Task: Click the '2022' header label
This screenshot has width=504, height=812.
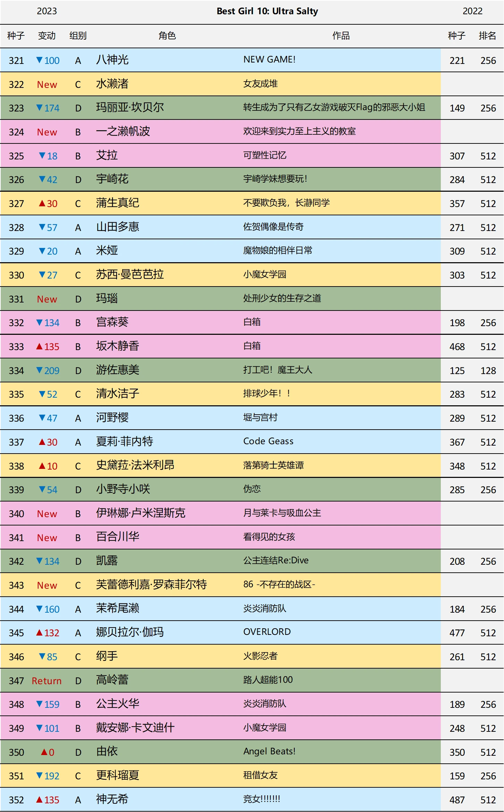Action: coord(472,11)
